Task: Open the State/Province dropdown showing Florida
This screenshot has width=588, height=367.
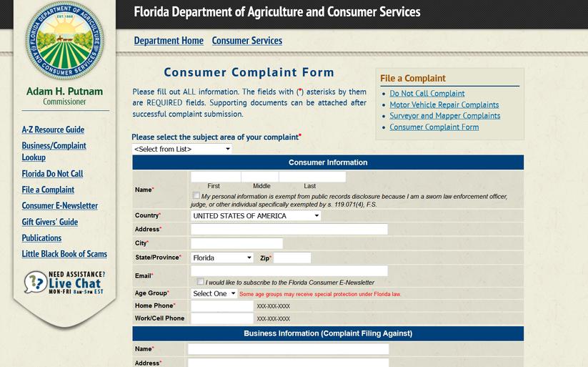Action: pos(222,258)
